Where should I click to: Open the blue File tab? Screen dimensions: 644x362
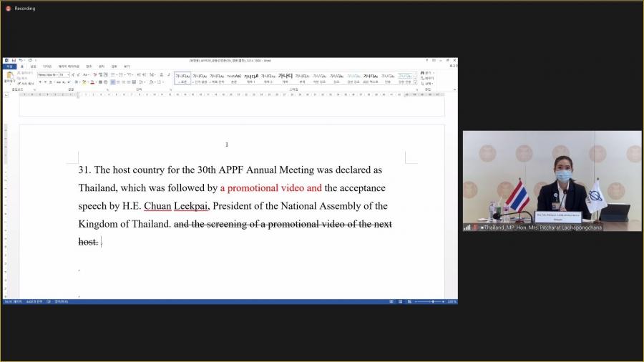click(9, 67)
